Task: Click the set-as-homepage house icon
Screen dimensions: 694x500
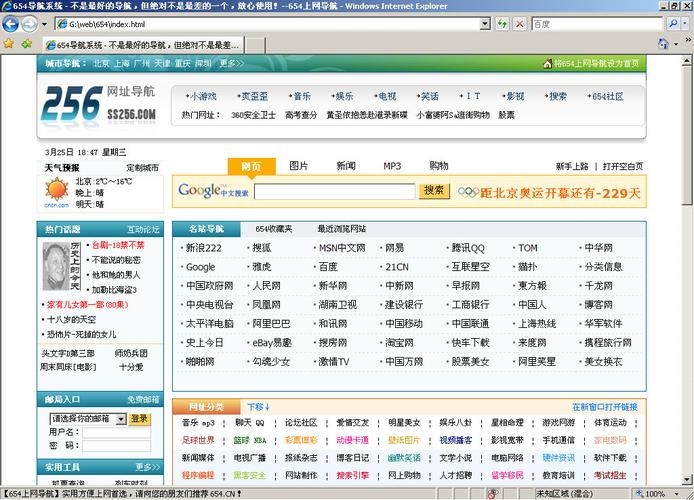Action: (x=547, y=64)
